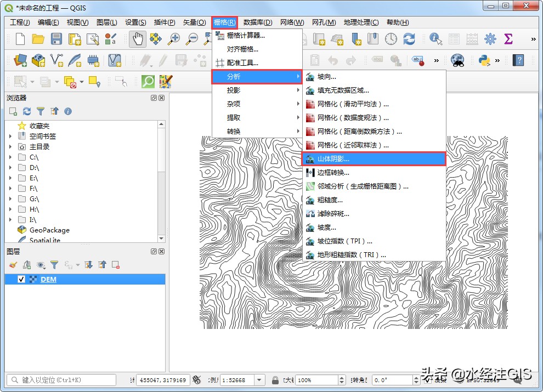This screenshot has width=543, height=392.
Task: Open Layer Styling Panel brush icon
Action: pos(13,265)
